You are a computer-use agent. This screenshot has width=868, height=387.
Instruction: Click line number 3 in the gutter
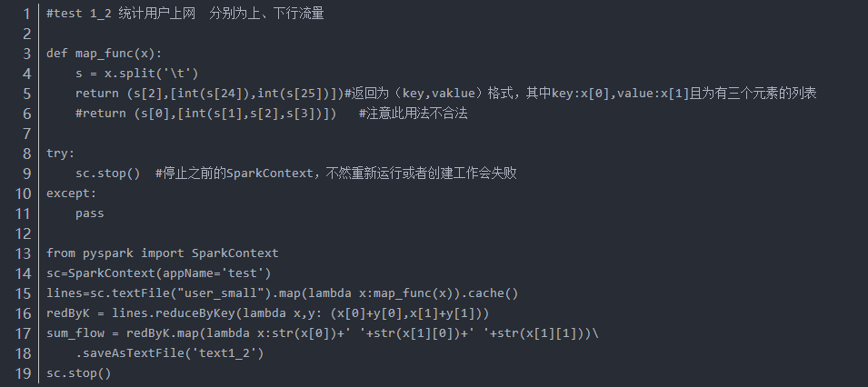pos(26,53)
